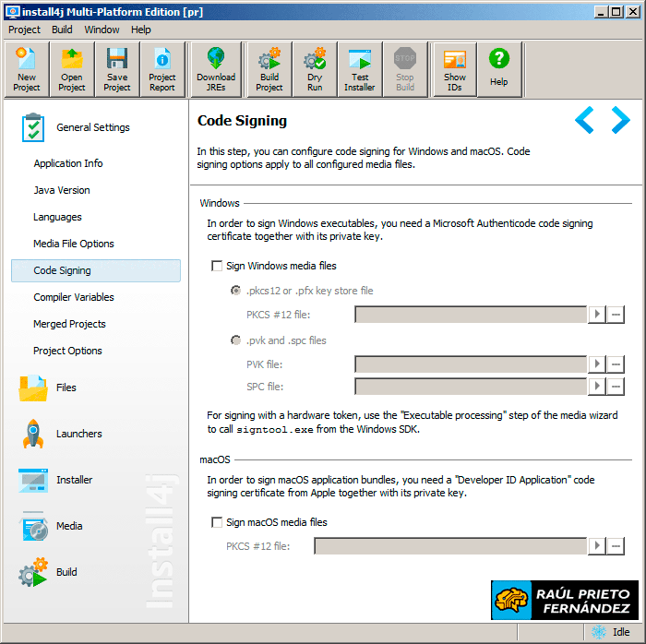Viewport: 646px width, 644px height.
Task: Open the Project Report icon
Action: pos(162,69)
